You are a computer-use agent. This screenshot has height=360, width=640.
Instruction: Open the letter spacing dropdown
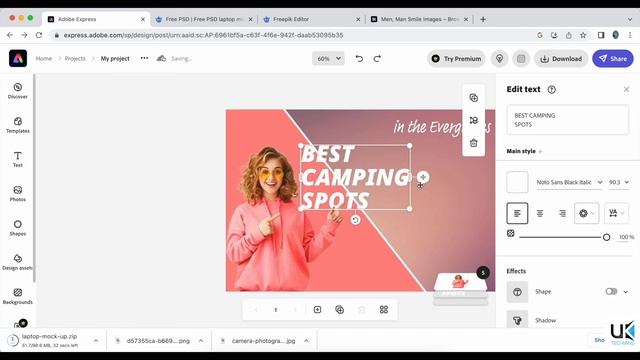tap(616, 213)
